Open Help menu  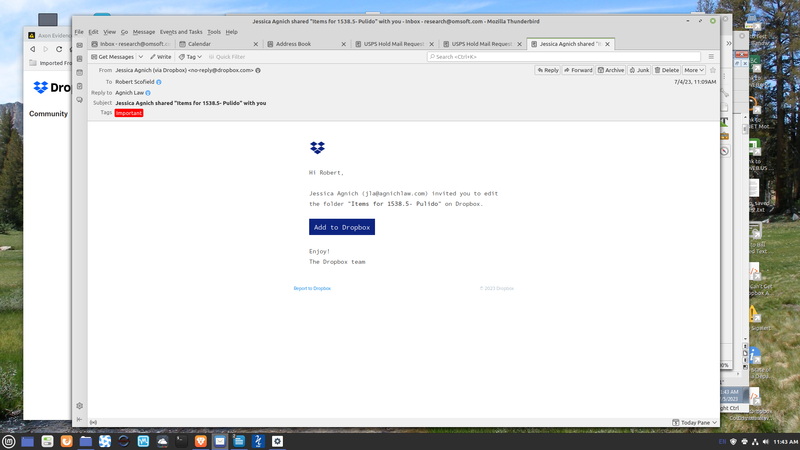coord(232,32)
